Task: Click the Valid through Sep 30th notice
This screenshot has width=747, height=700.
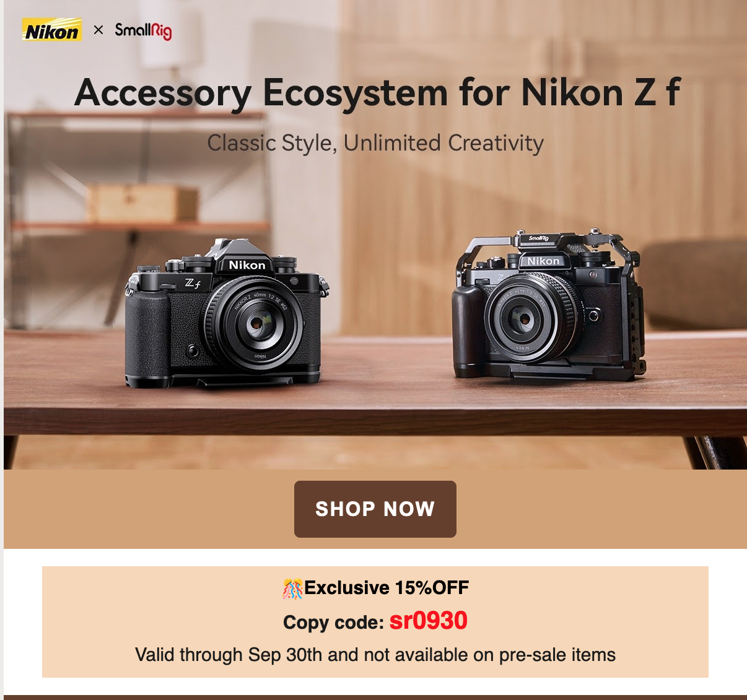Action: pos(375,655)
